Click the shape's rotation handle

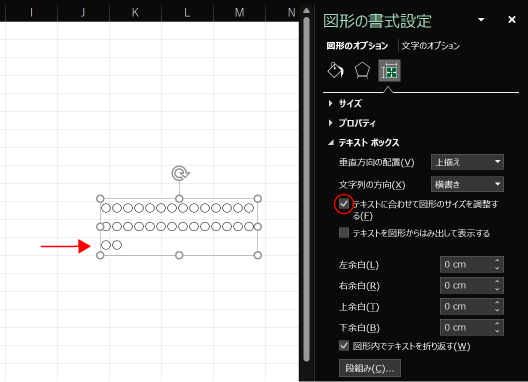coord(180,173)
